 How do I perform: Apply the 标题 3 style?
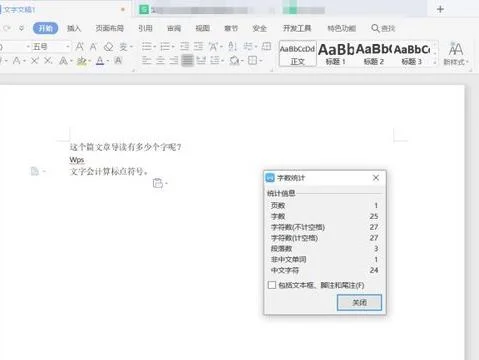coord(412,53)
